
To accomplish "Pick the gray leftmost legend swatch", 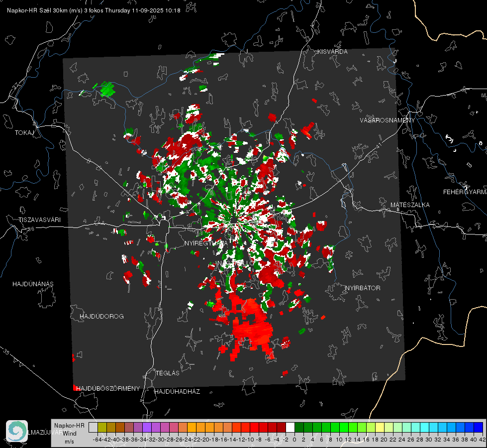I will tap(93, 427).
